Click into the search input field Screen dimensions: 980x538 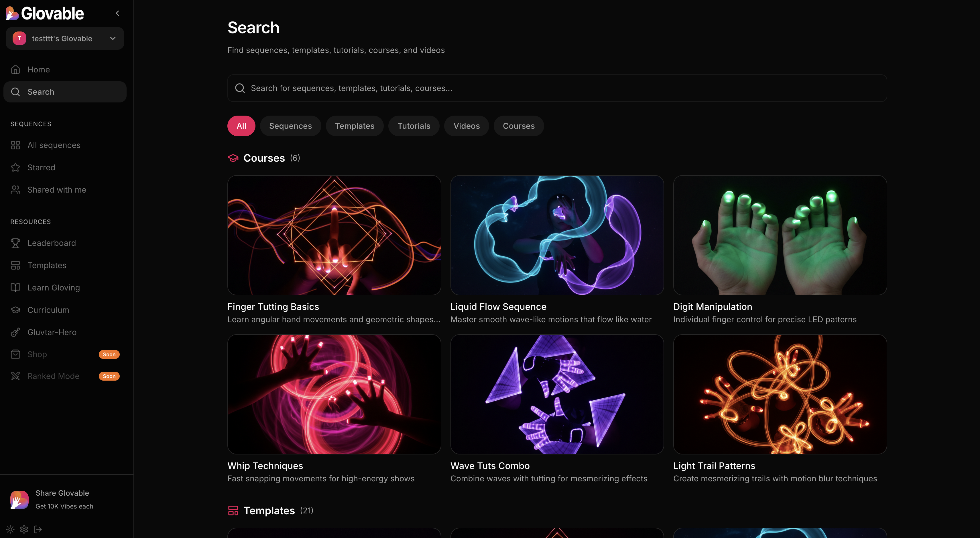tap(557, 88)
